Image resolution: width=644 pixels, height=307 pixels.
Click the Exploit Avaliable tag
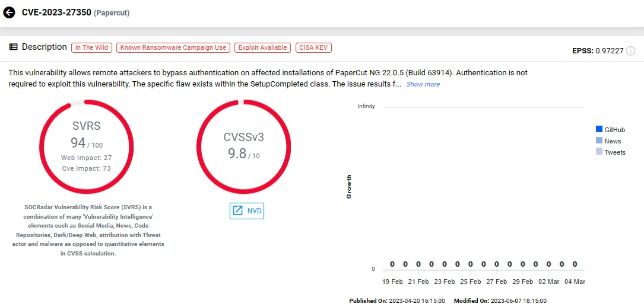point(263,47)
